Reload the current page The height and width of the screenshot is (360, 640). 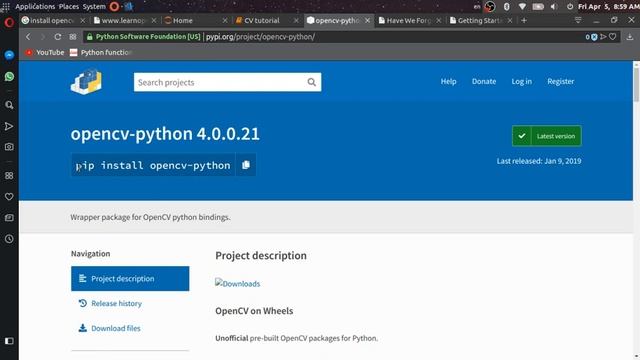[x=58, y=37]
